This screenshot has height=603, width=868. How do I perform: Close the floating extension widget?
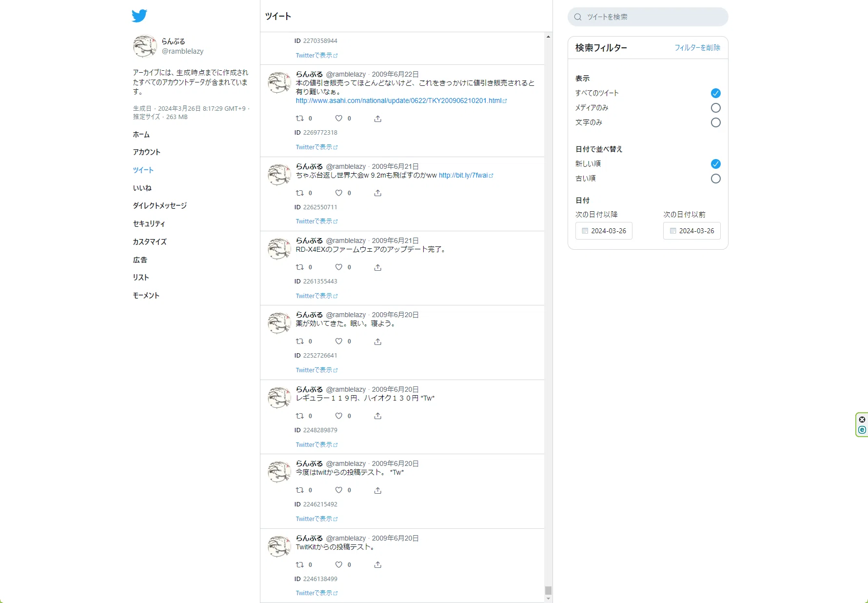pos(862,420)
